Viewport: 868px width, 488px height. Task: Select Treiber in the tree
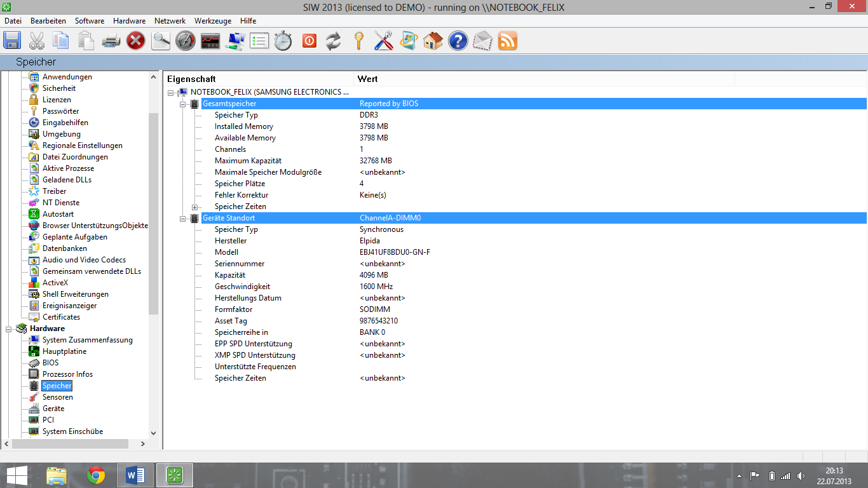coord(54,191)
